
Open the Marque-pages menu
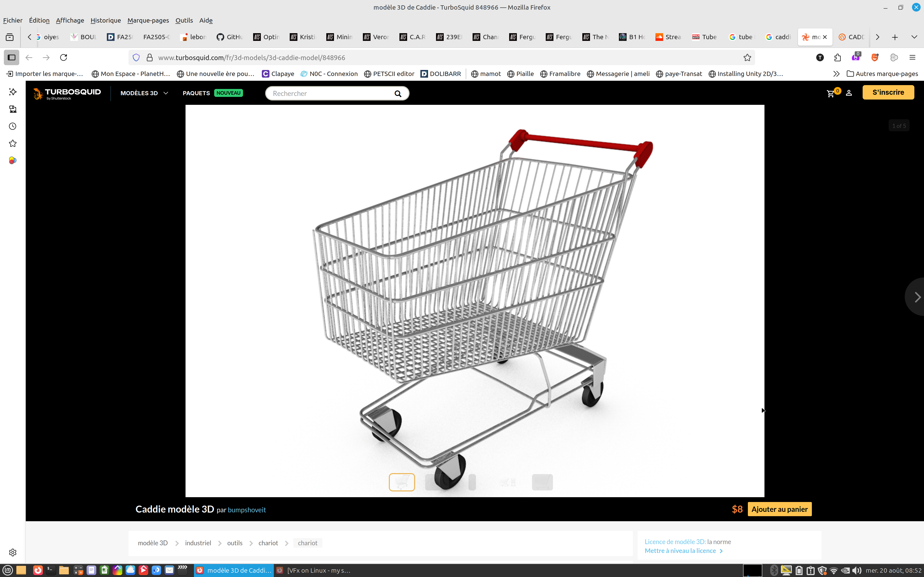(148, 20)
